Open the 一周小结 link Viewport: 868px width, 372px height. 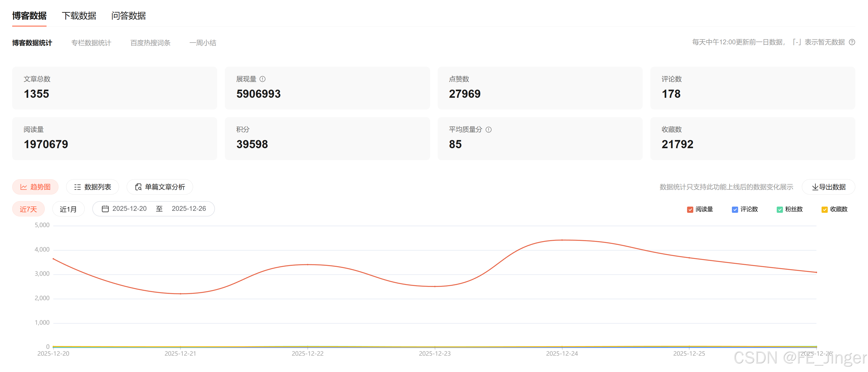[x=202, y=43]
